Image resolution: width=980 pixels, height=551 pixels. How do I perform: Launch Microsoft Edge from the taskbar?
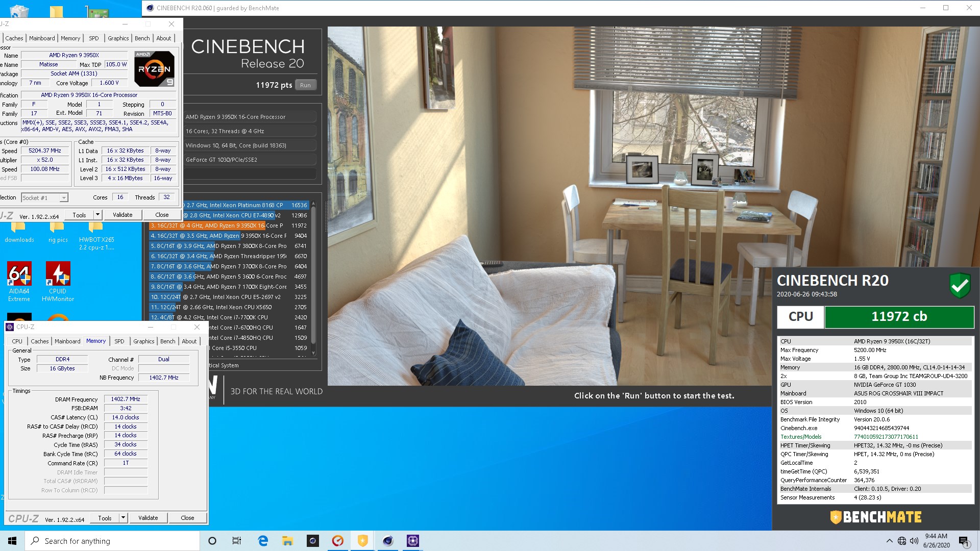pos(263,541)
